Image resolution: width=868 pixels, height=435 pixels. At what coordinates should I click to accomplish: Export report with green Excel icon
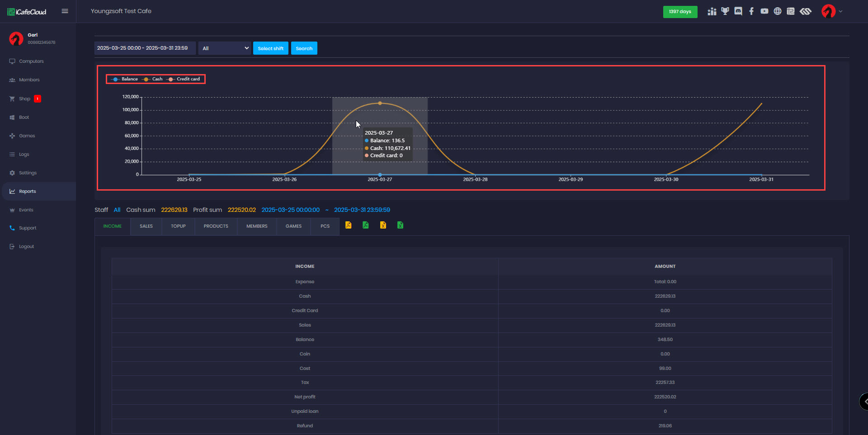pos(400,225)
